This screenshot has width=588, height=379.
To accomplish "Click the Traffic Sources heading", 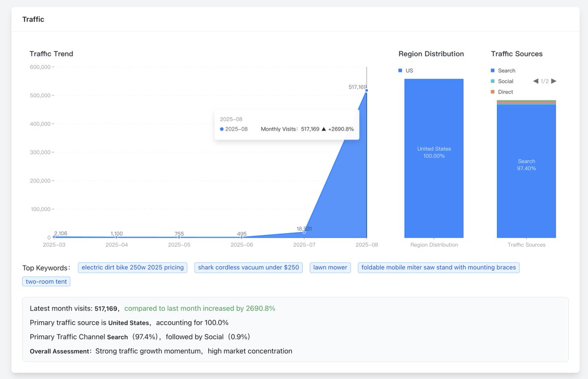I will (x=517, y=54).
